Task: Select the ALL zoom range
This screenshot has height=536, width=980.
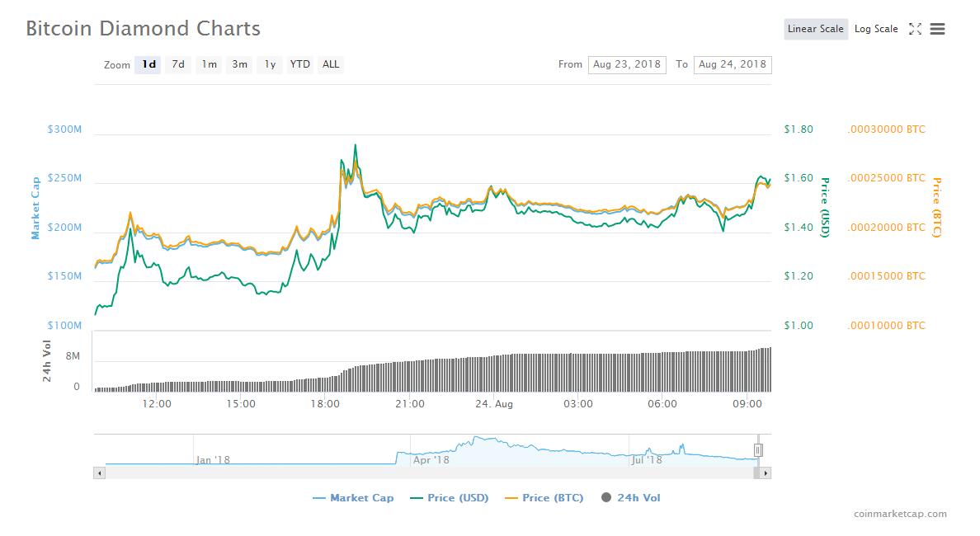Action: (x=331, y=64)
